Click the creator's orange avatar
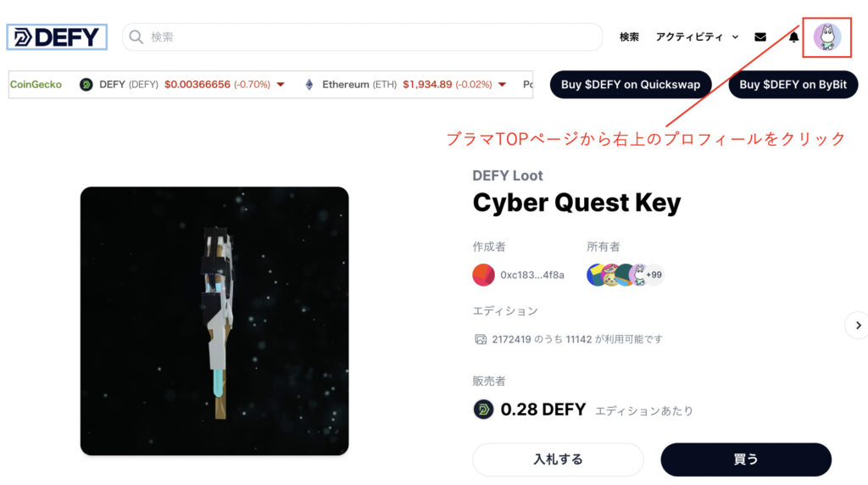Screen dimensions: 868x485 tap(483, 275)
